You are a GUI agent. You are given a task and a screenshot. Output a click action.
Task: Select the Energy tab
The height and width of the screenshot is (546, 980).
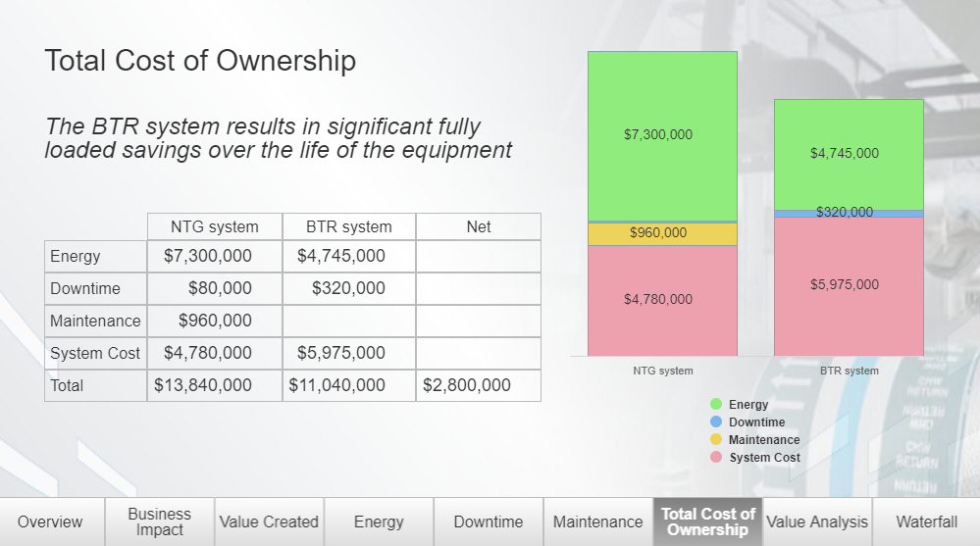pos(379,521)
